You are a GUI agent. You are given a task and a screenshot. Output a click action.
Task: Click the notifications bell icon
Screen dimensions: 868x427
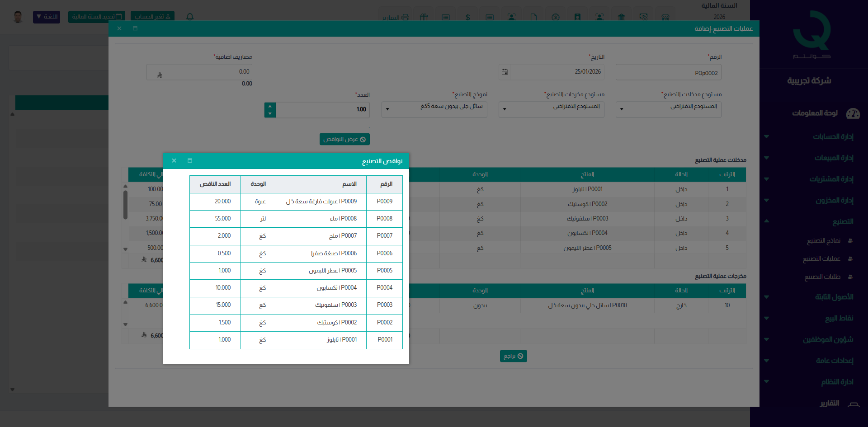tap(190, 17)
